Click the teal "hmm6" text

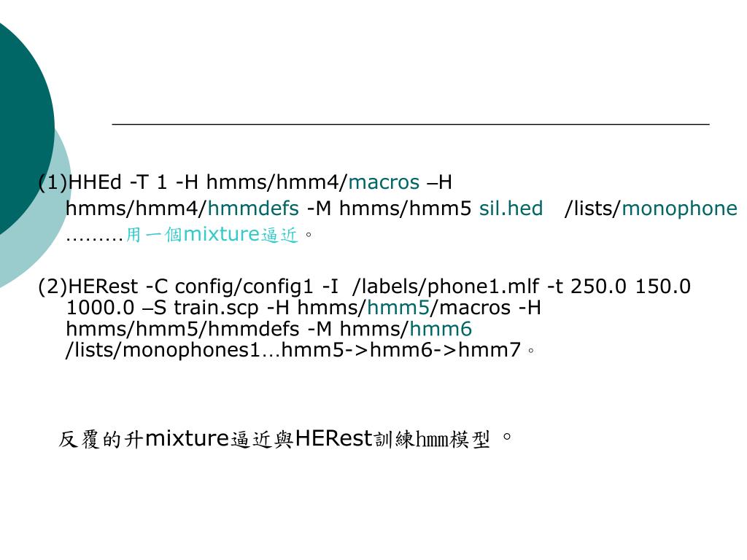coord(441,329)
